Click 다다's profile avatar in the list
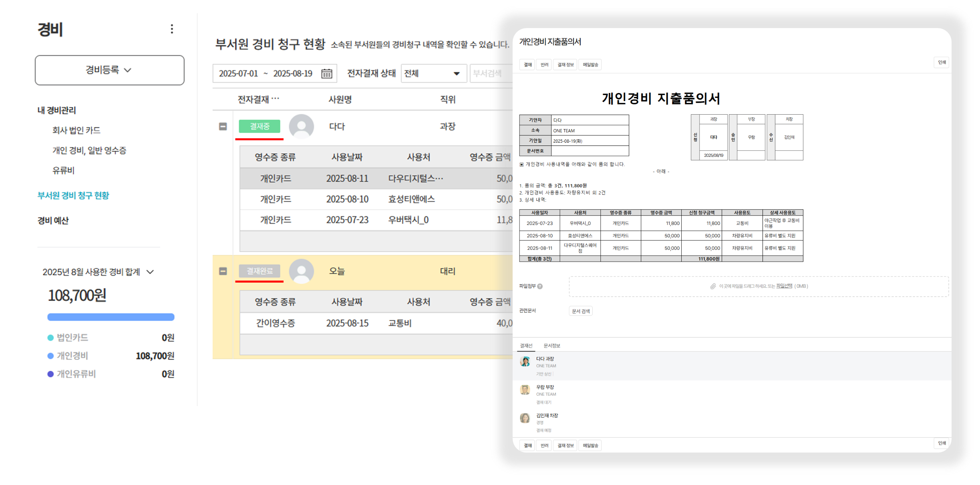The height and width of the screenshot is (485, 980). point(301,126)
